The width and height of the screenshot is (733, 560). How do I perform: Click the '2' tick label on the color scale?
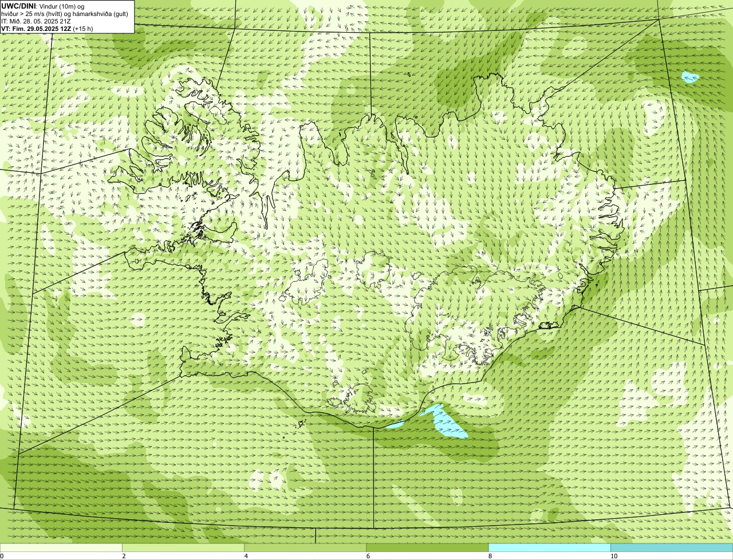124,556
